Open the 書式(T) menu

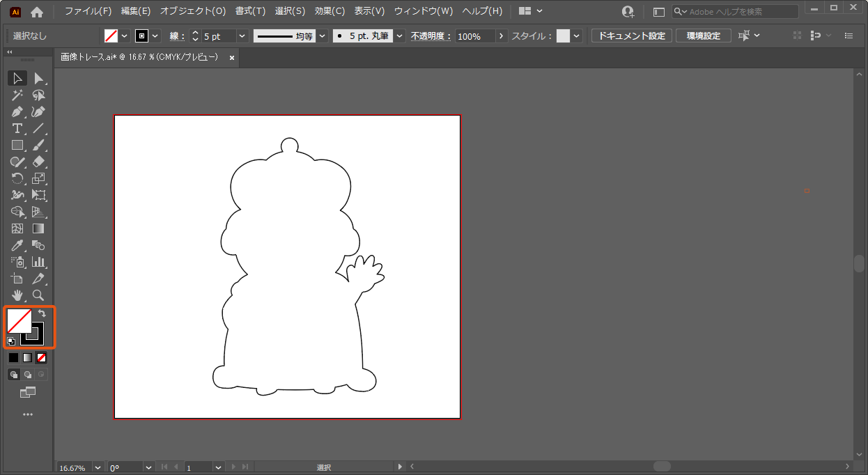click(250, 11)
